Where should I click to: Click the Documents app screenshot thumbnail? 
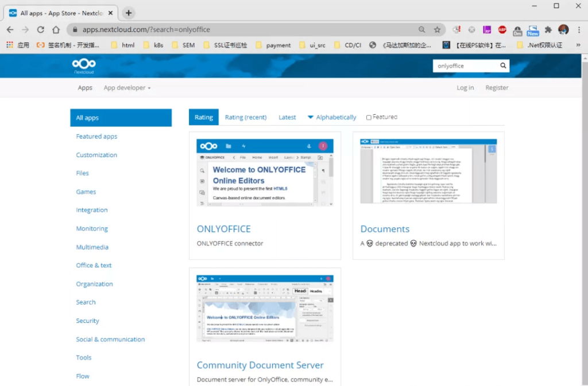(x=428, y=171)
